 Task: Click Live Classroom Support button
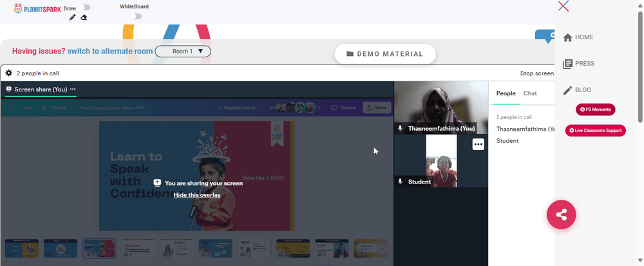595,131
